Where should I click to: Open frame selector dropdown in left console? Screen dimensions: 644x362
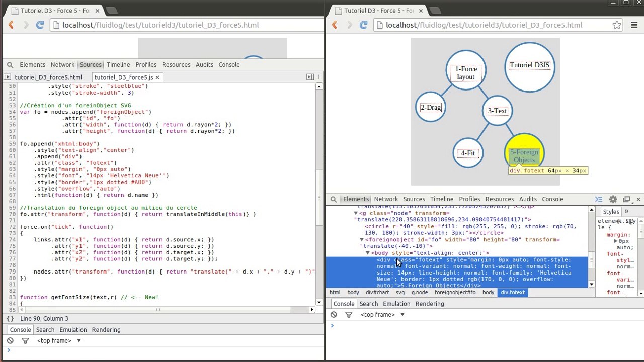click(x=78, y=341)
